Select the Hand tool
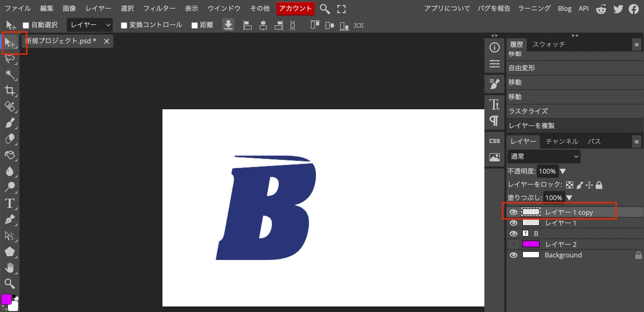 click(9, 268)
